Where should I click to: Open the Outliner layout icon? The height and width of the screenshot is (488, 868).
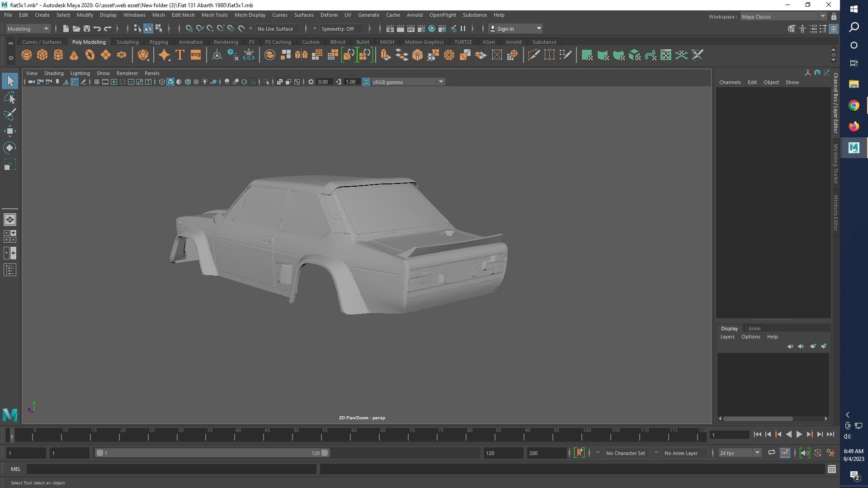click(10, 270)
